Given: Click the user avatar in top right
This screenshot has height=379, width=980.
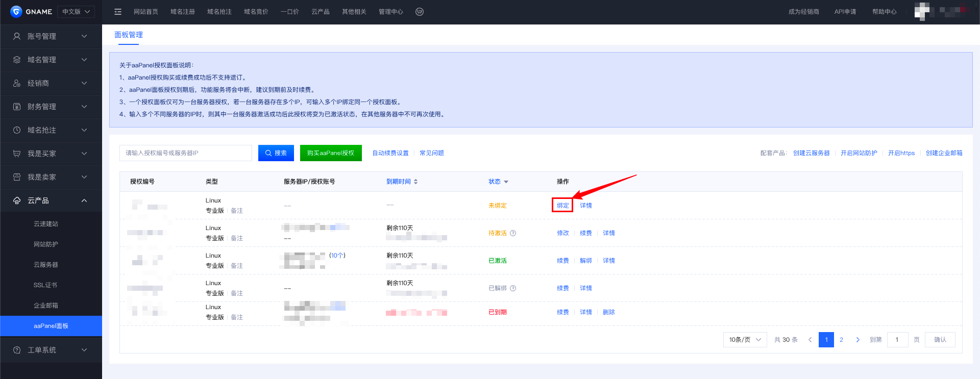Looking at the screenshot, I should pos(922,11).
